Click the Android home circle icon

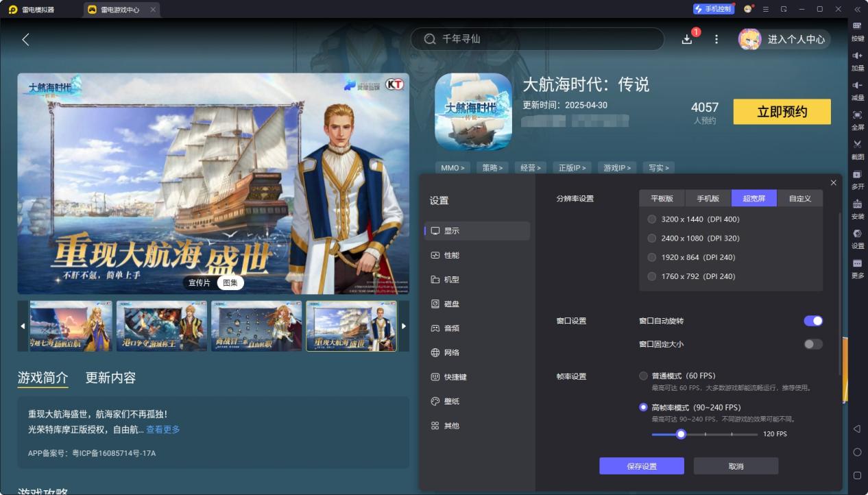[x=857, y=452]
